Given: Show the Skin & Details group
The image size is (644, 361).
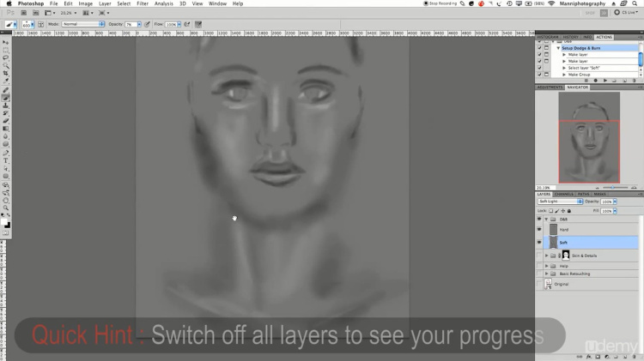Looking at the screenshot, I should point(539,256).
